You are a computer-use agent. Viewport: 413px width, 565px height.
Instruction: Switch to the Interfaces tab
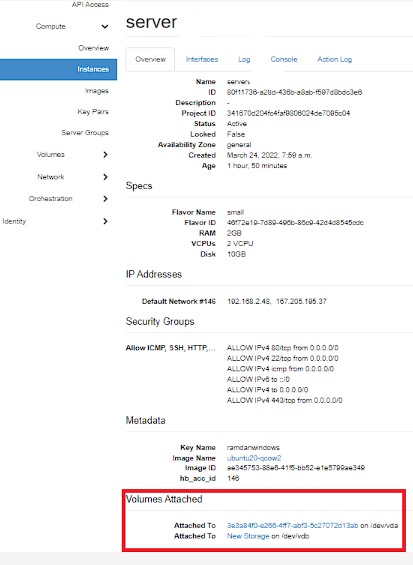point(202,59)
